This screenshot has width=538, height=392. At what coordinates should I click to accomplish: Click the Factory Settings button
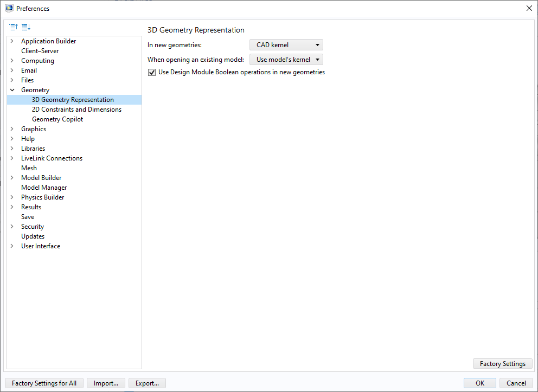[x=502, y=364]
